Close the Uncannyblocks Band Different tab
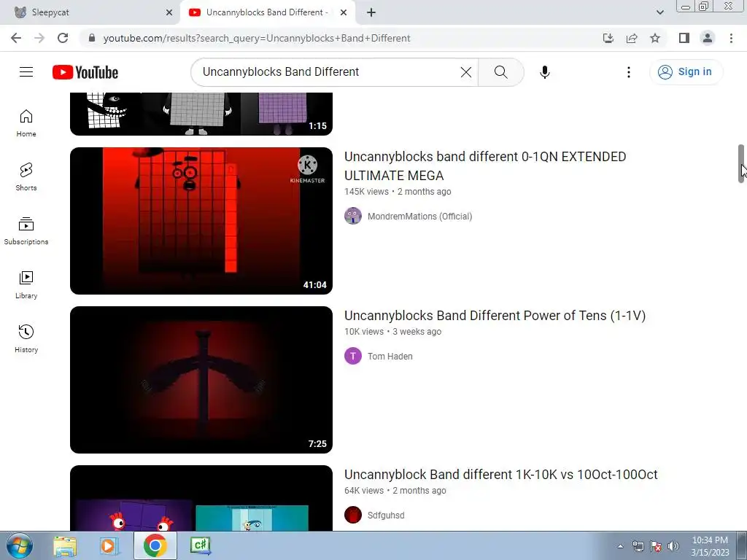The image size is (747, 560). tap(344, 12)
